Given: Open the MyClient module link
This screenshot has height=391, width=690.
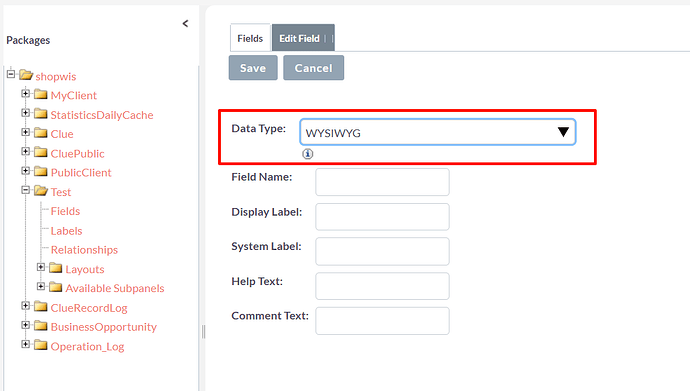Looking at the screenshot, I should point(73,95).
